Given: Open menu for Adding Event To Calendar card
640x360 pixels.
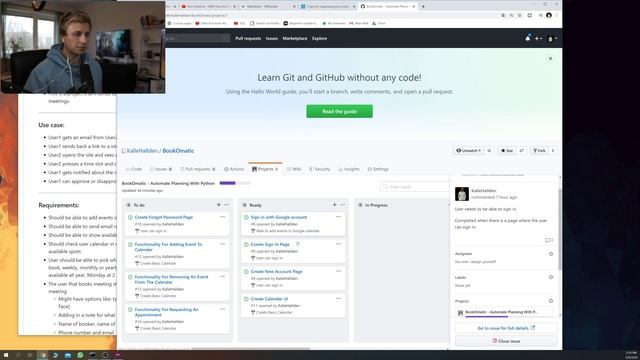Looking at the screenshot, I should point(222,244).
